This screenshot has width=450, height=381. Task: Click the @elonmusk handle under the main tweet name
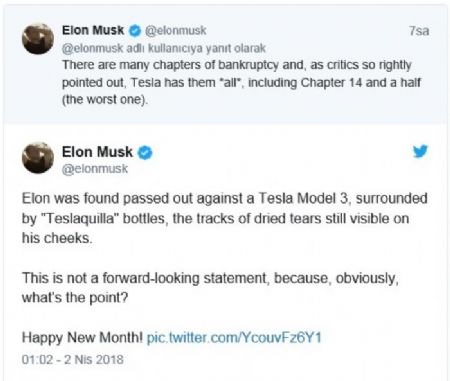95,169
